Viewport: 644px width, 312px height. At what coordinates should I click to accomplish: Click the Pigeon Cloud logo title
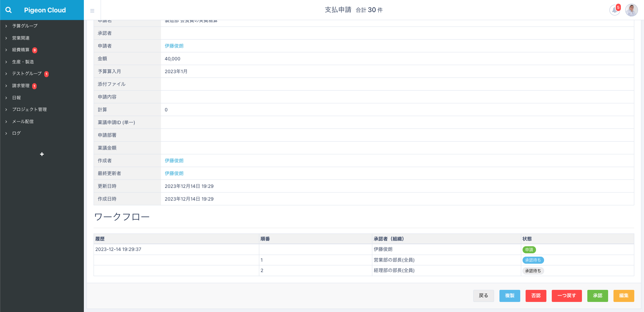pyautogui.click(x=45, y=10)
